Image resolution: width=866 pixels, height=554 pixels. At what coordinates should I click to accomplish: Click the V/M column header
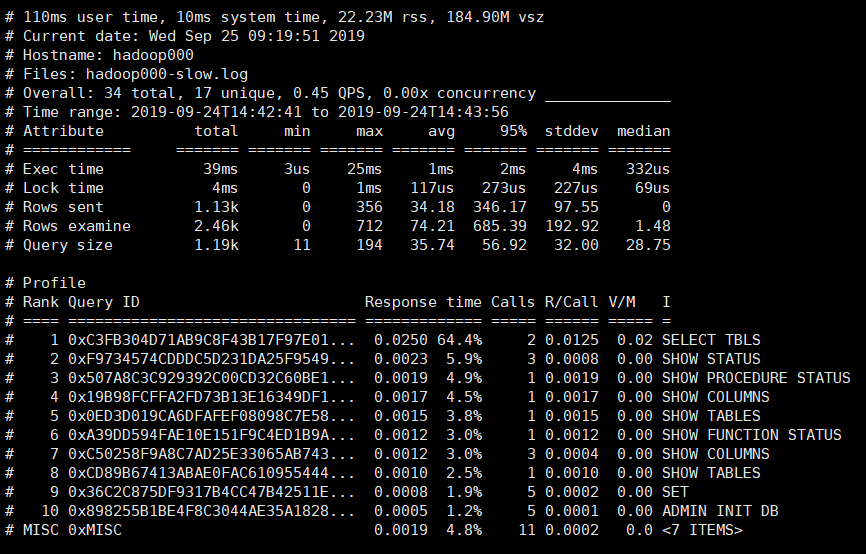(x=622, y=302)
